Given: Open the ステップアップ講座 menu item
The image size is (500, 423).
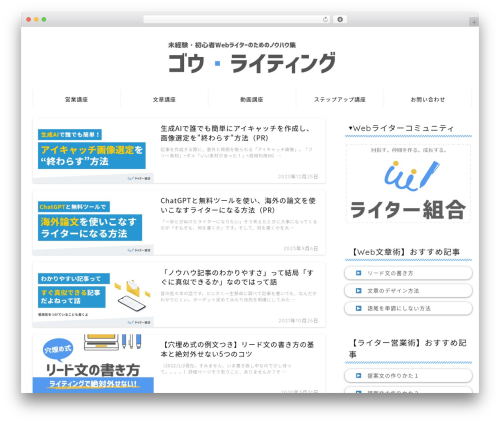Looking at the screenshot, I should (340, 99).
